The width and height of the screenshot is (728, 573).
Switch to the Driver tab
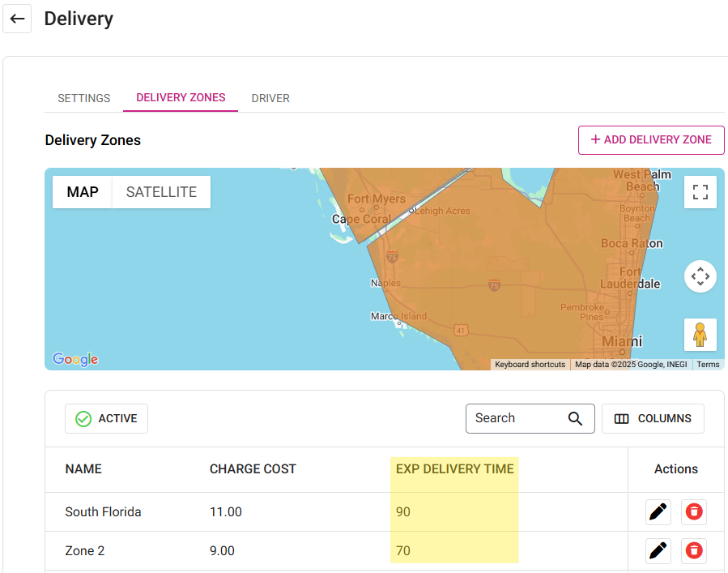tap(270, 98)
